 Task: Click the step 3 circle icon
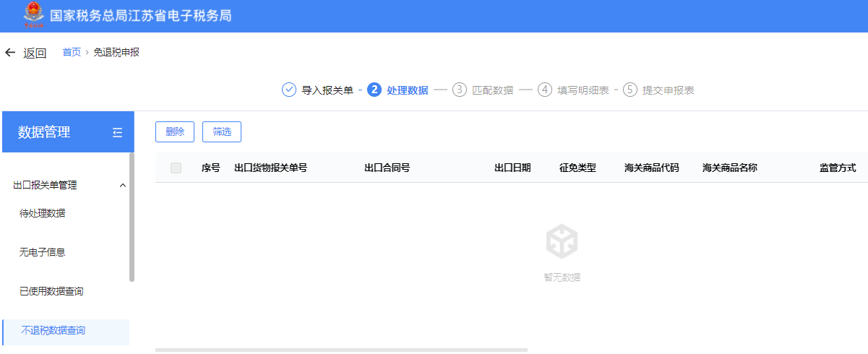click(460, 90)
